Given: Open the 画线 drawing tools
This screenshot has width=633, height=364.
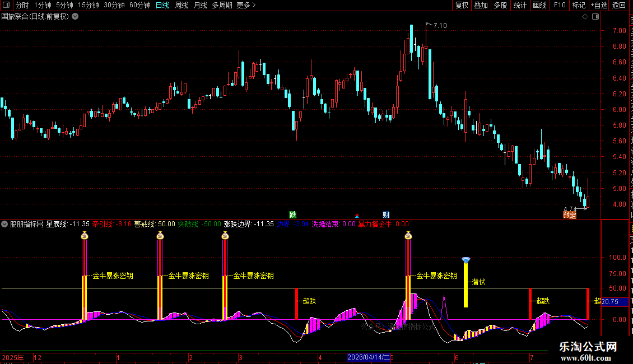Looking at the screenshot, I should click(540, 5).
